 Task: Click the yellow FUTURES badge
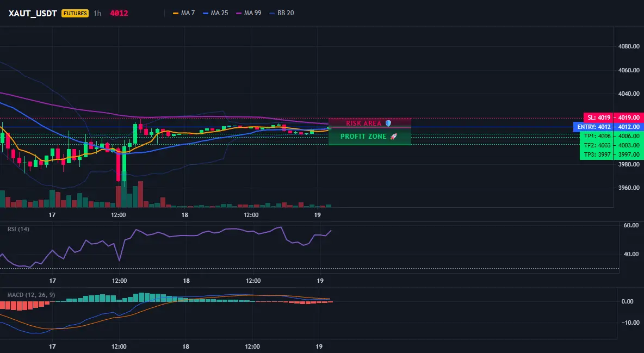(x=75, y=13)
